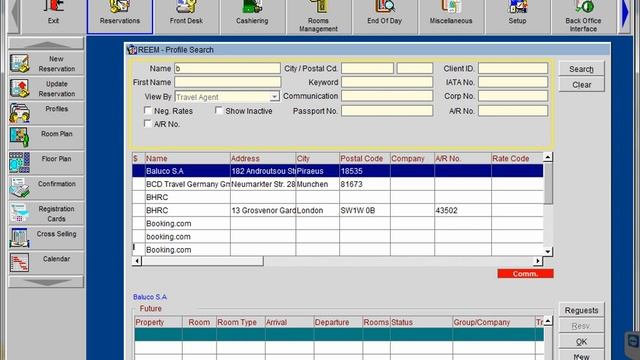
Task: Click the IATA No. input field
Action: click(513, 82)
